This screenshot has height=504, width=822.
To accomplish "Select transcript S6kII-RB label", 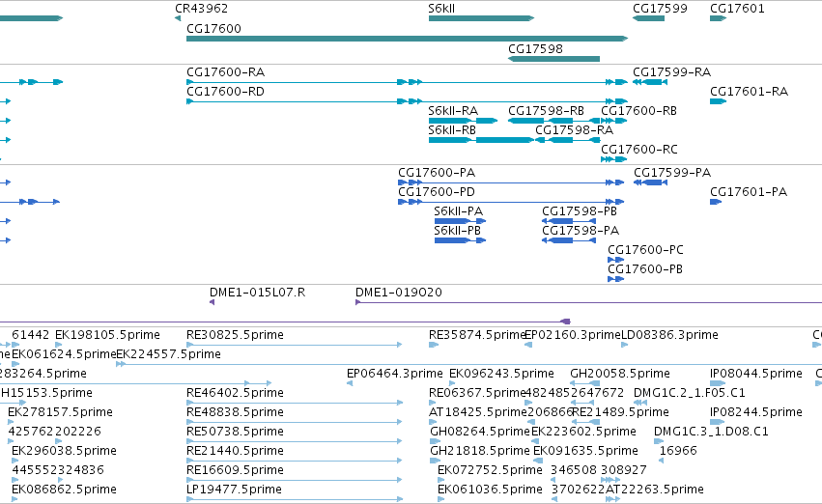I will [452, 130].
